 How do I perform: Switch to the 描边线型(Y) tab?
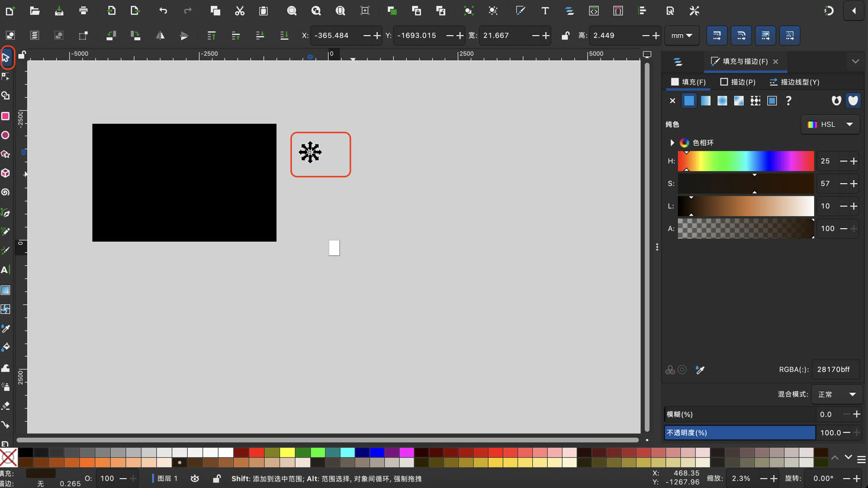click(x=793, y=82)
